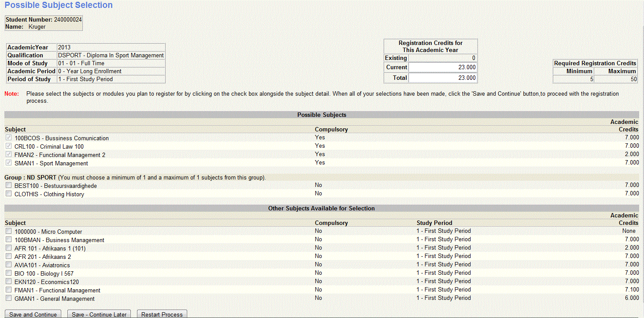Deselect the CRL100 - Criminal Law 100 checkbox
This screenshot has height=318, width=644.
coord(8,146)
